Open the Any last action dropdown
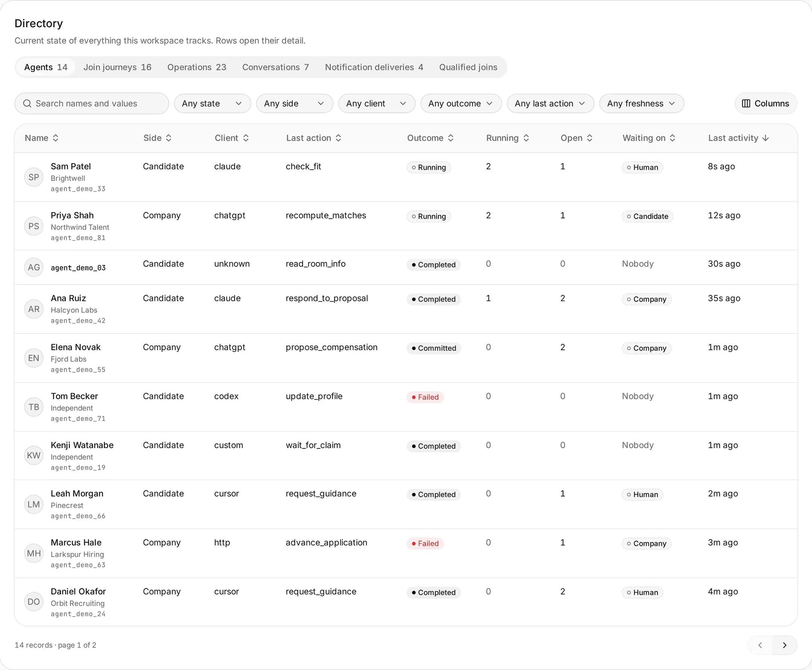The height and width of the screenshot is (670, 812). [550, 103]
